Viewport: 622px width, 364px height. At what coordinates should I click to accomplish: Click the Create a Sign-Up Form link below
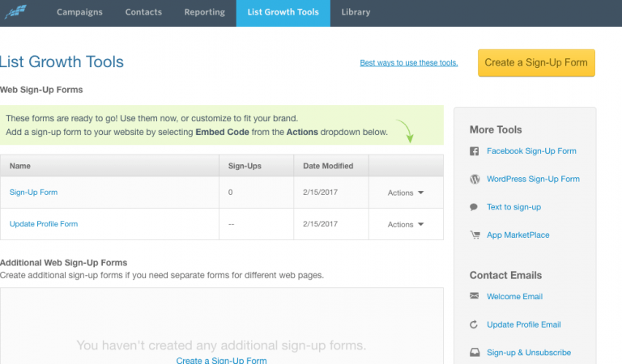pyautogui.click(x=221, y=360)
